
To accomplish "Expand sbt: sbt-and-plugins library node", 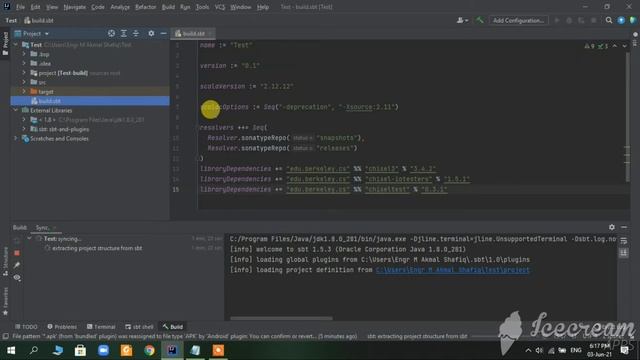I will pyautogui.click(x=24, y=129).
